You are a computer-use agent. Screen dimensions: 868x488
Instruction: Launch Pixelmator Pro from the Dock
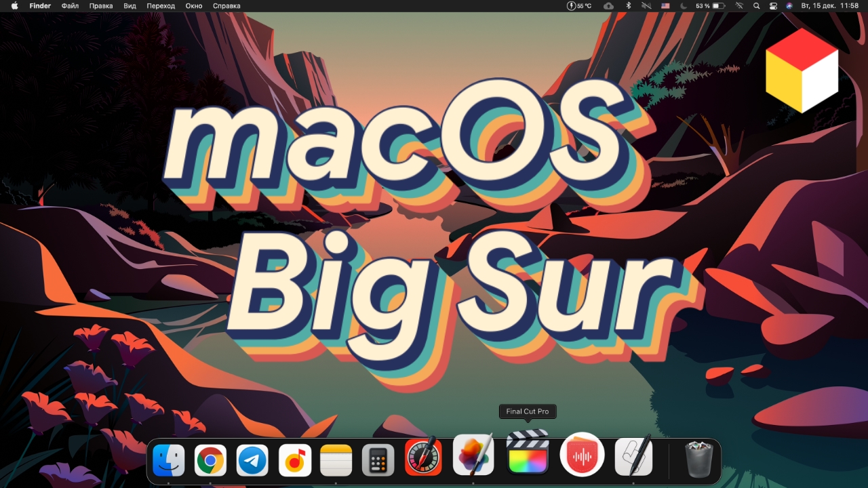[473, 454]
